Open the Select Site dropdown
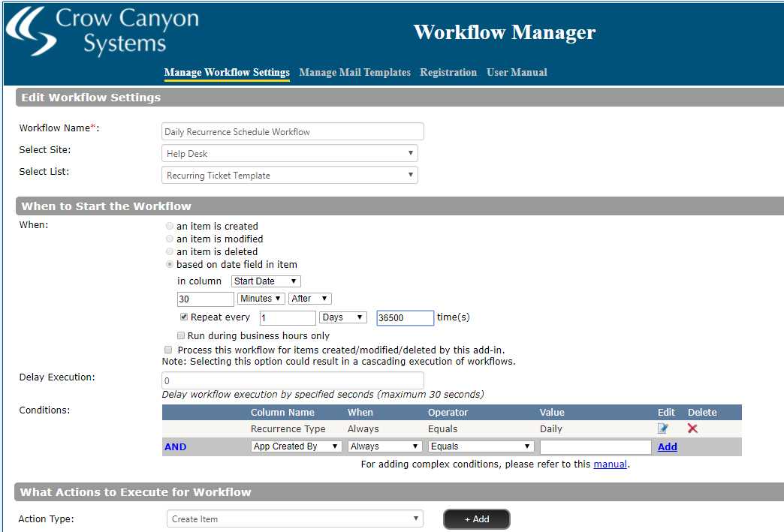784x532 pixels. tap(290, 153)
